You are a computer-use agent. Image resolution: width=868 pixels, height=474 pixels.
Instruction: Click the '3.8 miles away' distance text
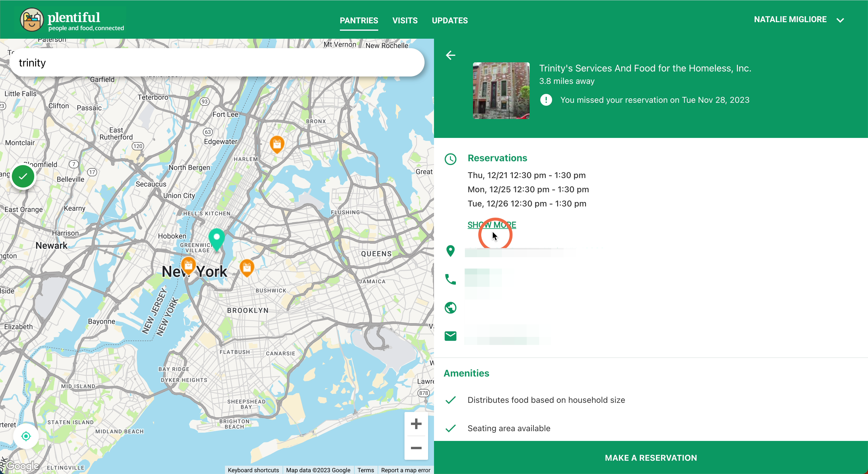pos(567,81)
